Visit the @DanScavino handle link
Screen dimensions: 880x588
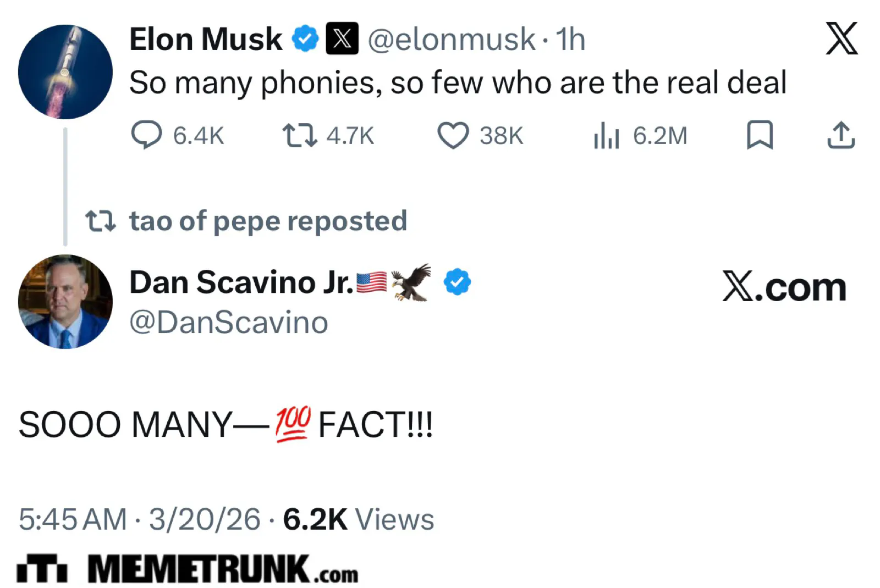point(228,323)
